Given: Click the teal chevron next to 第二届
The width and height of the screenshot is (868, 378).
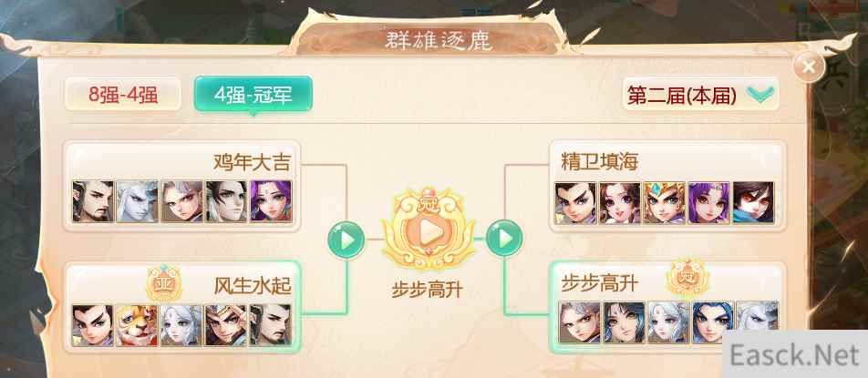Looking at the screenshot, I should (759, 95).
